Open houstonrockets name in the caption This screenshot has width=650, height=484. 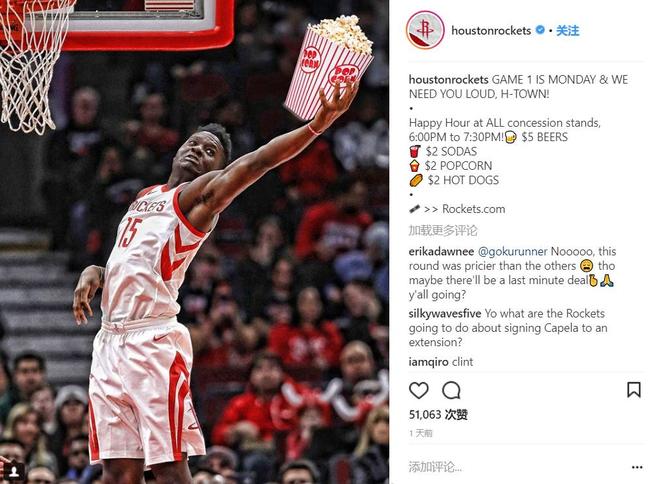[x=449, y=80]
